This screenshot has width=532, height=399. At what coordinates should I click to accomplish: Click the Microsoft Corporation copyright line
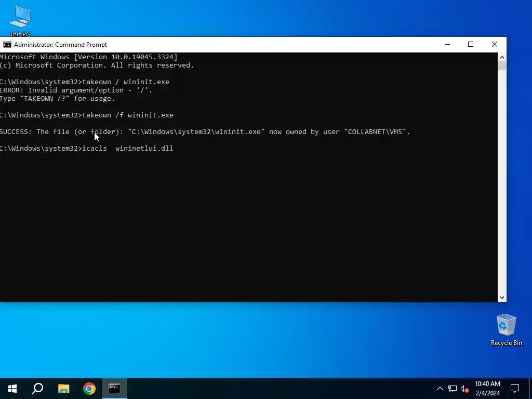[x=97, y=65]
